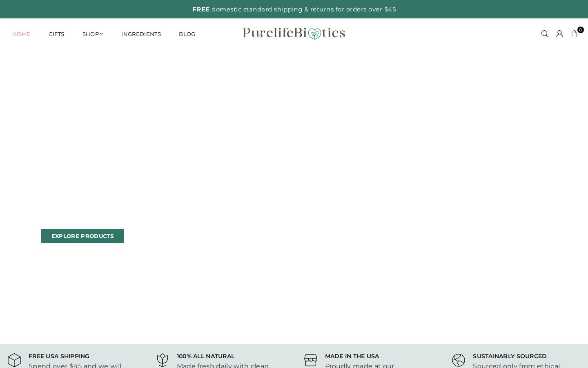Click the 100% ALL NATURAL heading
The image size is (588, 368).
click(x=206, y=356)
